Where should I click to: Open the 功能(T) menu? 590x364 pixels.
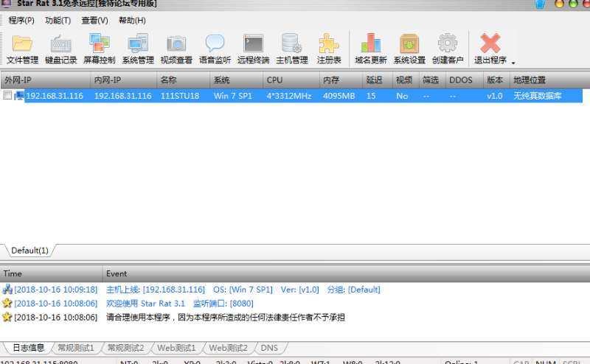tap(58, 21)
